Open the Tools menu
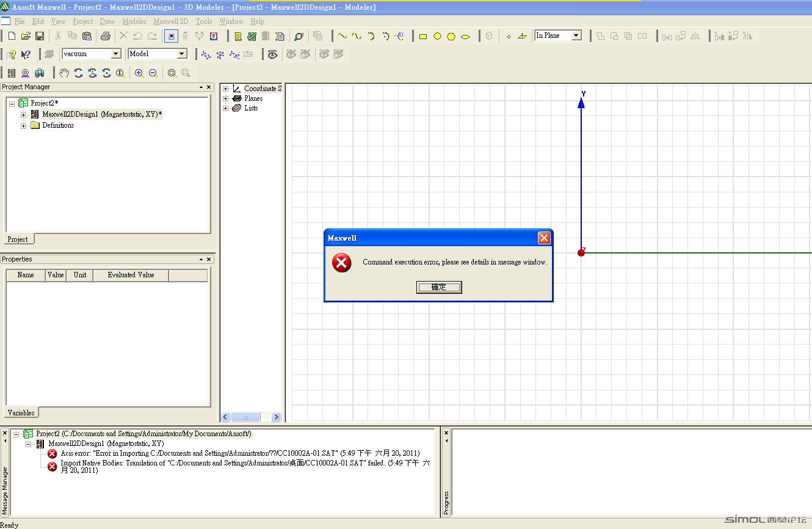Viewport: 812px width, 529px height. (x=204, y=21)
